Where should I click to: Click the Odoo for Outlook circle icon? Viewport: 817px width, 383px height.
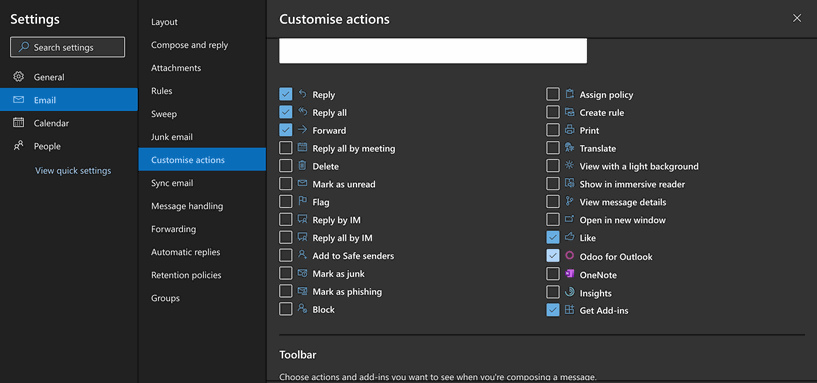click(x=570, y=256)
